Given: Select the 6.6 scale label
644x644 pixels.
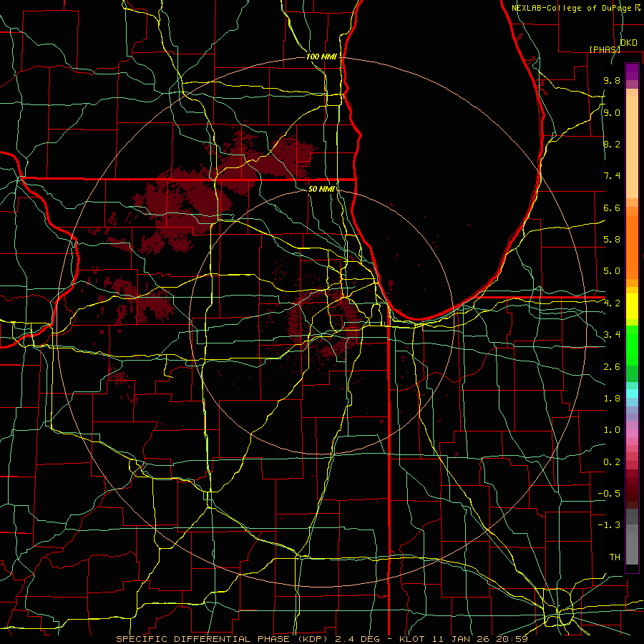Looking at the screenshot, I should 612,208.
